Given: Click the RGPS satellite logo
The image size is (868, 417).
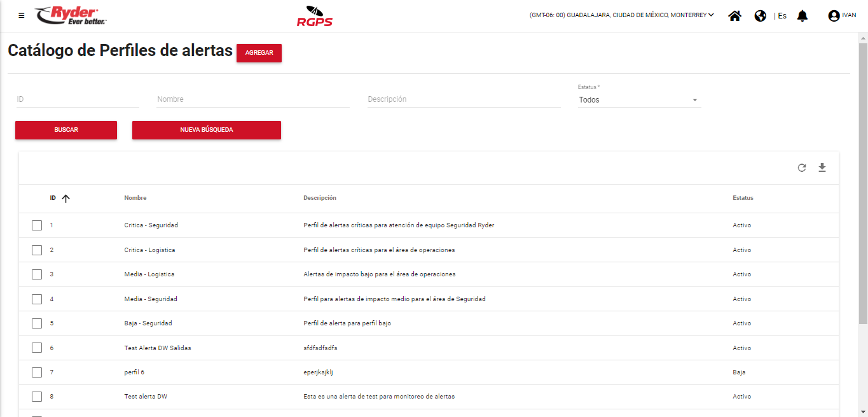Looking at the screenshot, I should 314,16.
